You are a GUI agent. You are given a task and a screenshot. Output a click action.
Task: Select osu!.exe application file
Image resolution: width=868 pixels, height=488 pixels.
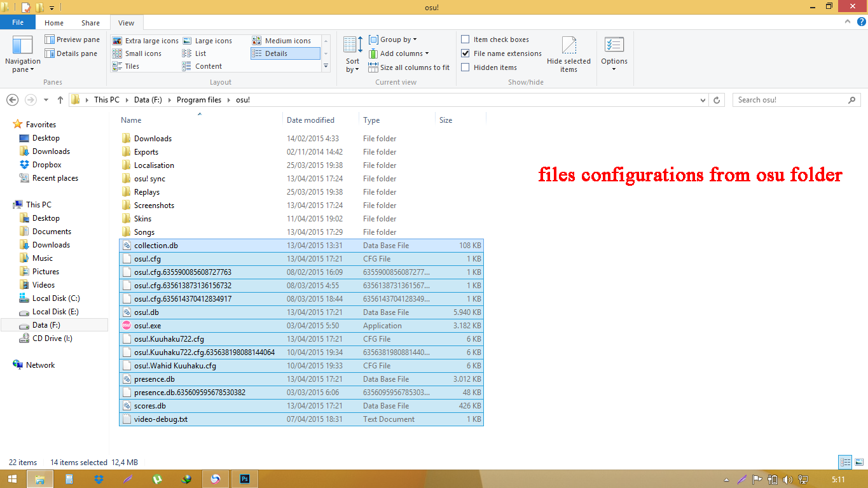[301, 326]
